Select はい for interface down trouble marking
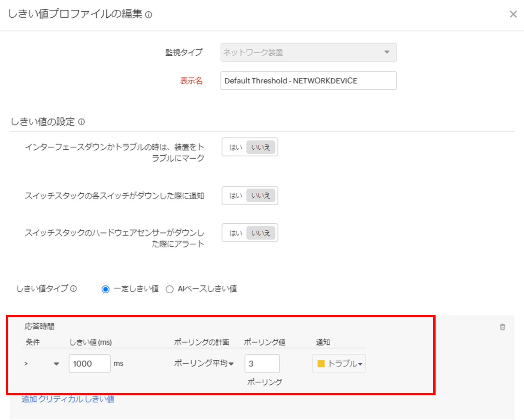The width and height of the screenshot is (524, 420). (236, 147)
